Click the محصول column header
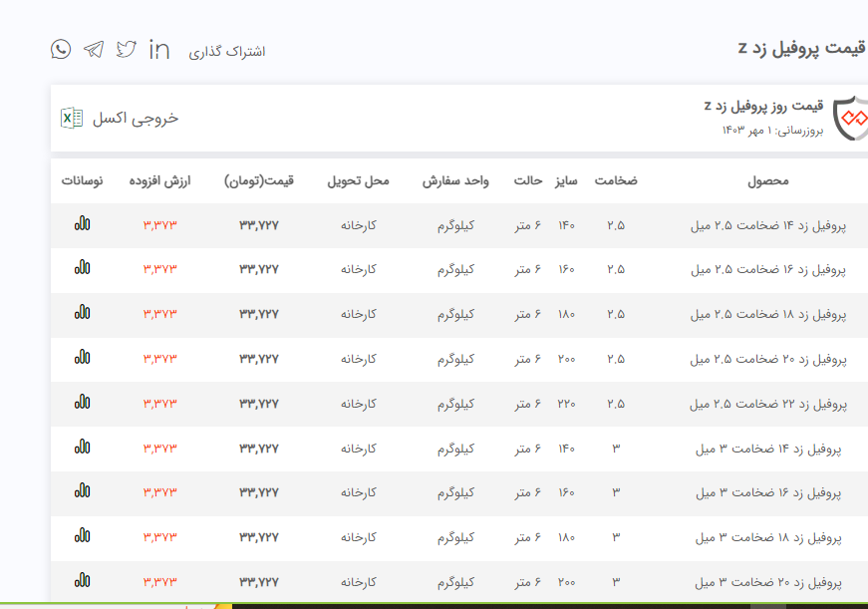Screen dimensions: 868x609 [x=768, y=181]
